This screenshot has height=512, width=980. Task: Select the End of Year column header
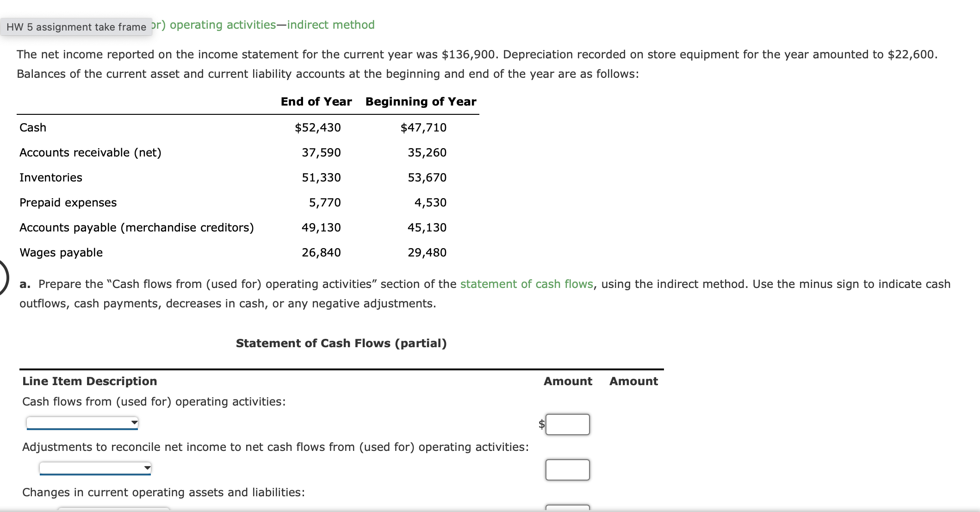[x=316, y=101]
